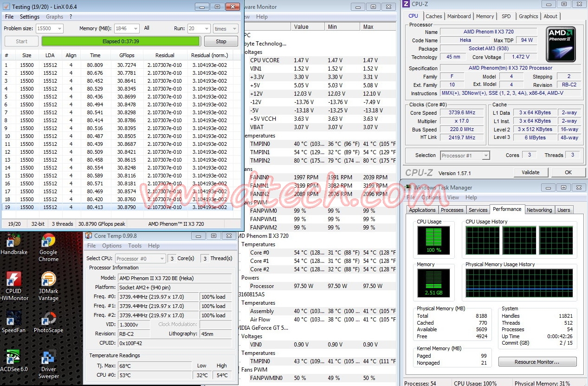Open the ? help menu in LinX
The image size is (588, 386).
coord(71,17)
